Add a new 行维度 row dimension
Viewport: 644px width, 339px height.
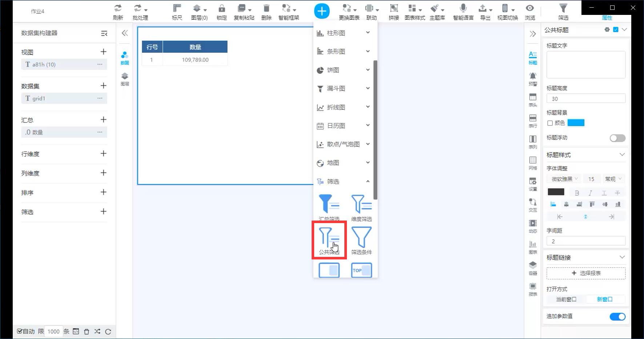coord(103,154)
